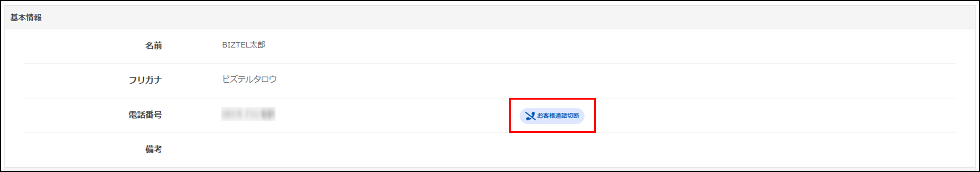Click the お客様通話切断 button label
The width and height of the screenshot is (980, 172).
(558, 116)
